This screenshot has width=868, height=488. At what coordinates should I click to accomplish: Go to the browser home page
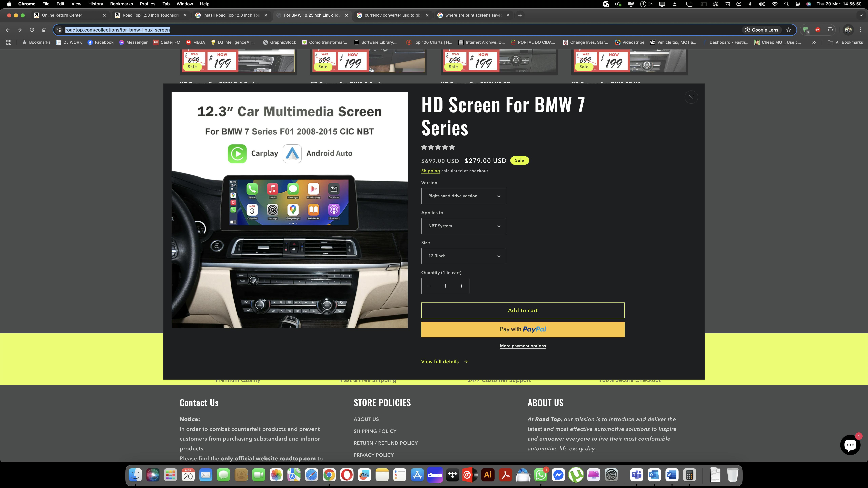[44, 30]
